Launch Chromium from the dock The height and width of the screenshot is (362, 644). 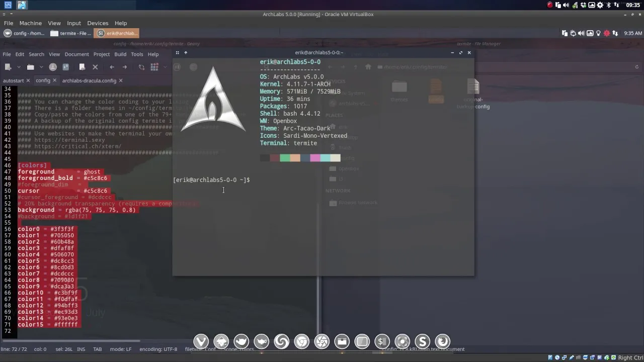point(301,341)
